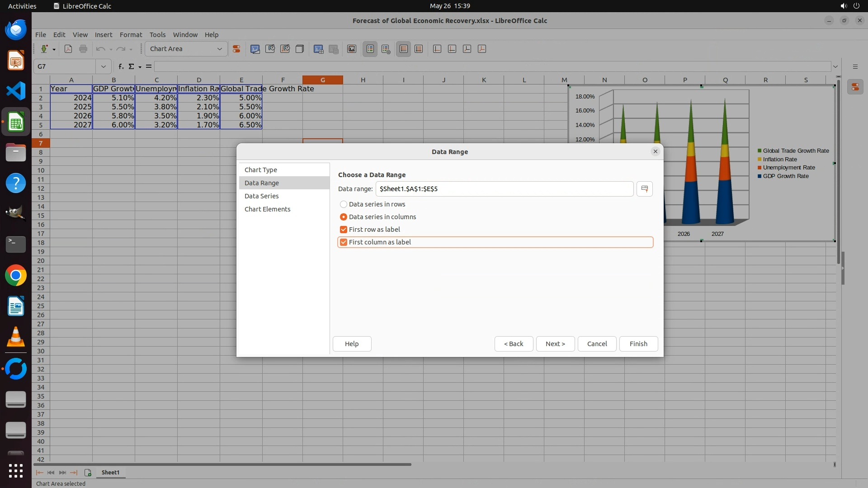Click the select data range shrink icon
Screen dimensions: 868x488
tap(644, 189)
